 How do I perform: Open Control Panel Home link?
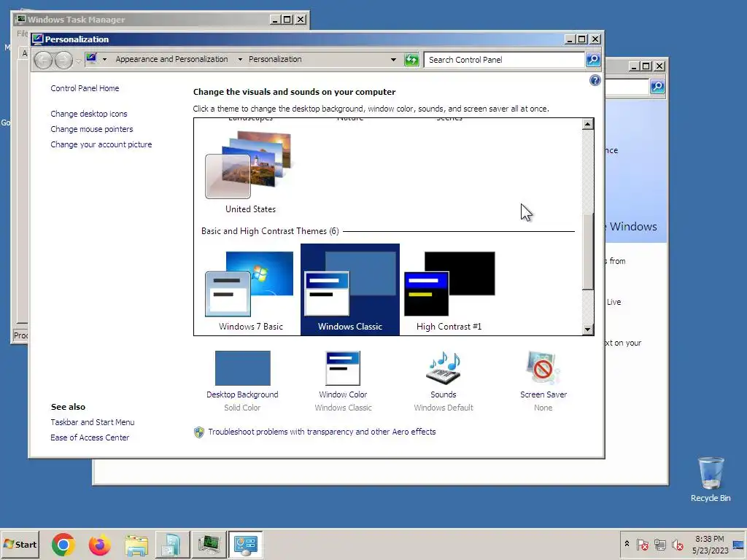coord(85,88)
